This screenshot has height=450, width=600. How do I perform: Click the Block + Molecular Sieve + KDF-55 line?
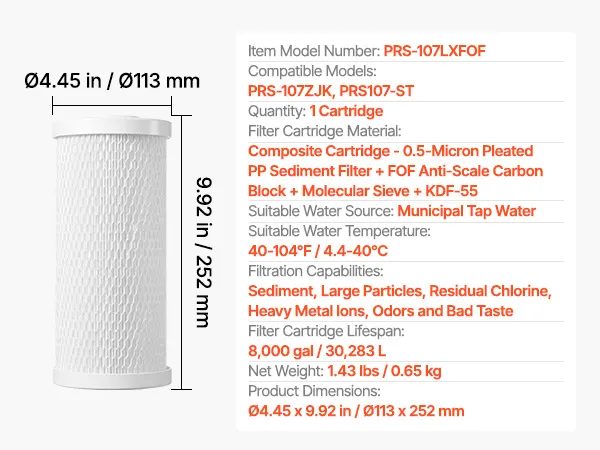point(363,191)
